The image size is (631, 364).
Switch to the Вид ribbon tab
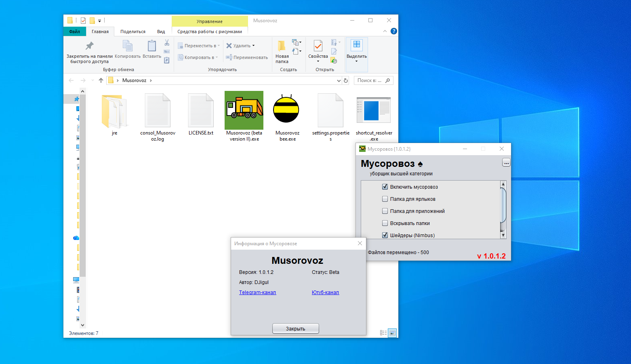pos(161,31)
